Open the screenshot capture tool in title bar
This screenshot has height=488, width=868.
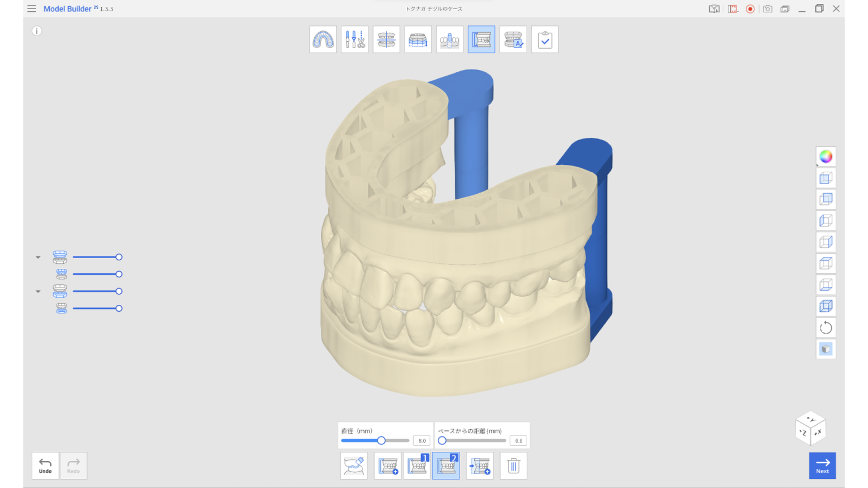767,8
